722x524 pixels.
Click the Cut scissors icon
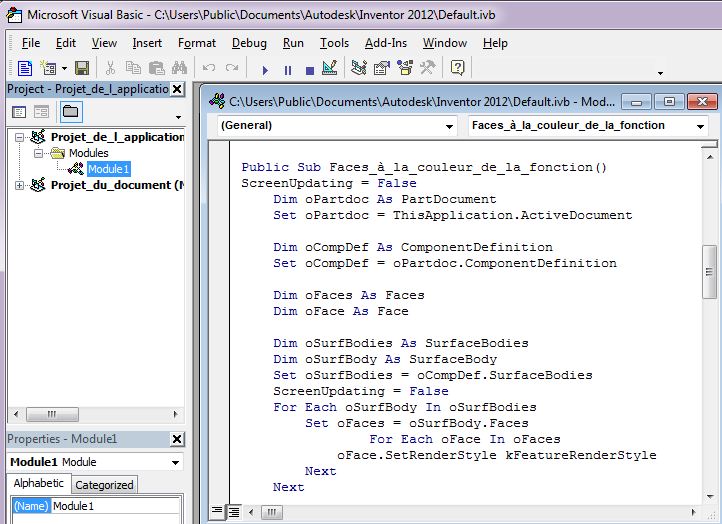pos(110,69)
